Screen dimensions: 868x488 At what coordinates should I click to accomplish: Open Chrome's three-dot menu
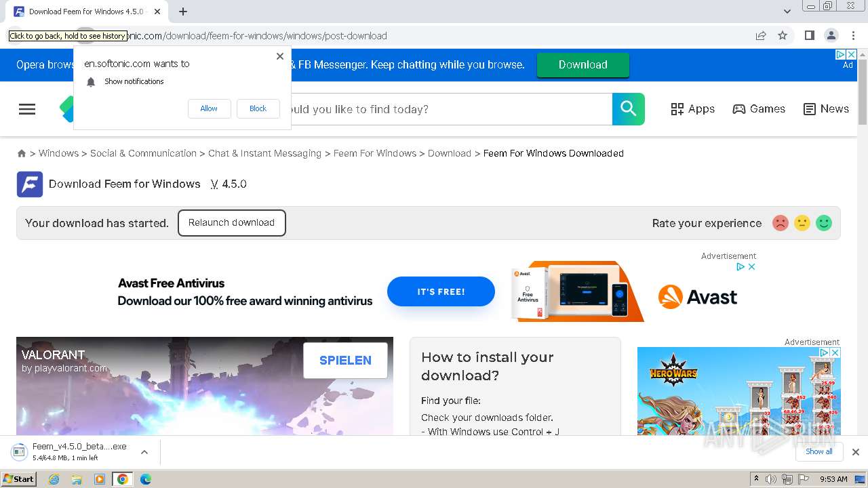[853, 36]
